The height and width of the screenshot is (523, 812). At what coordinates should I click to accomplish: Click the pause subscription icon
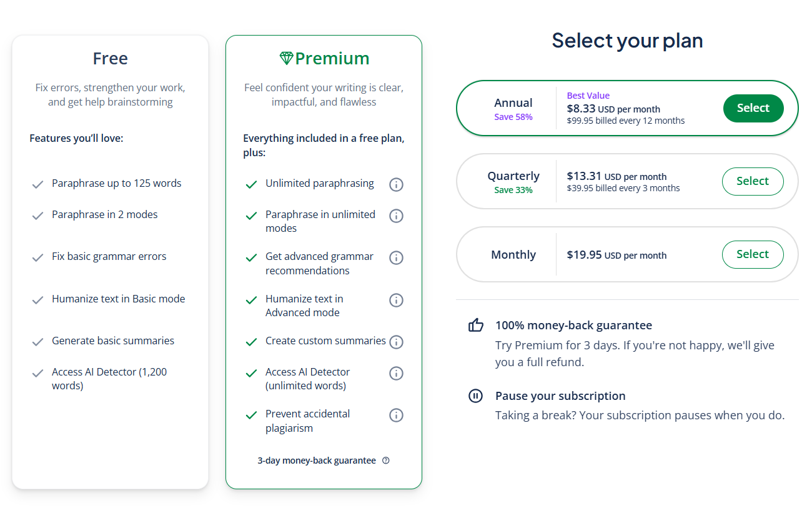click(476, 396)
